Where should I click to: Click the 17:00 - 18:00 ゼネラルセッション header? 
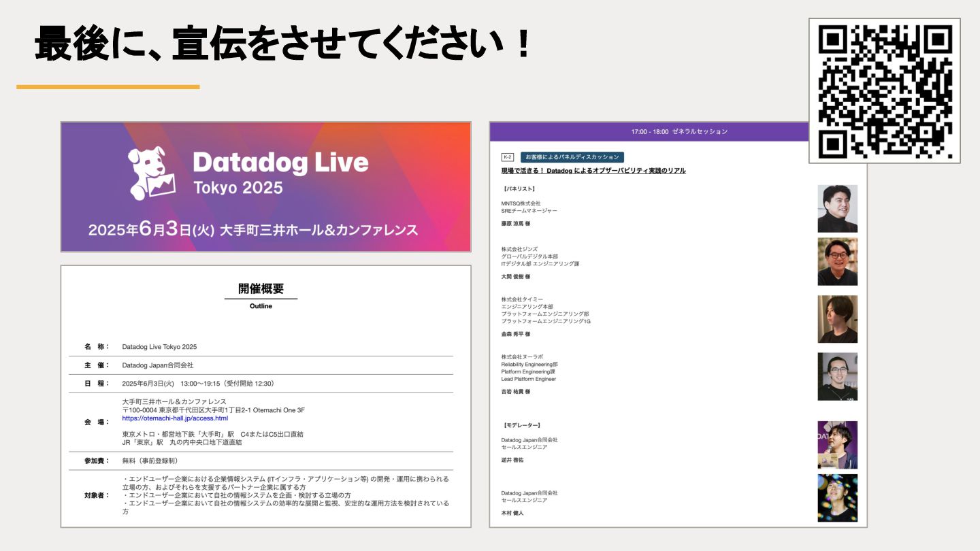pyautogui.click(x=679, y=131)
